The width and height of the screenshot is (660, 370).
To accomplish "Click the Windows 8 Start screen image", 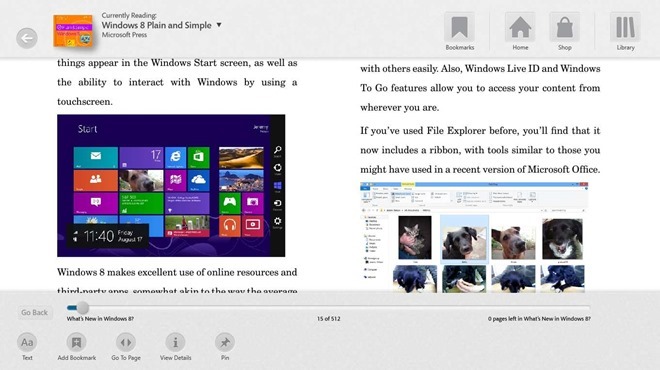I will click(x=171, y=186).
